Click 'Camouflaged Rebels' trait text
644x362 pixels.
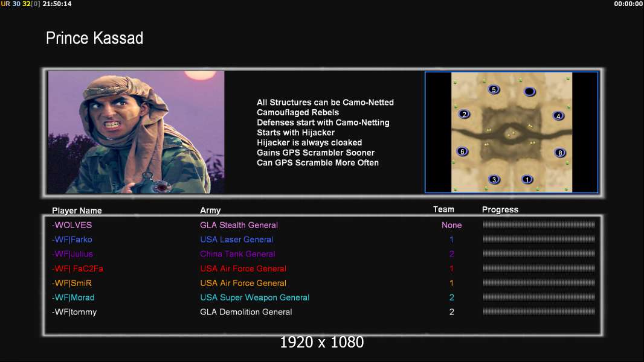298,113
